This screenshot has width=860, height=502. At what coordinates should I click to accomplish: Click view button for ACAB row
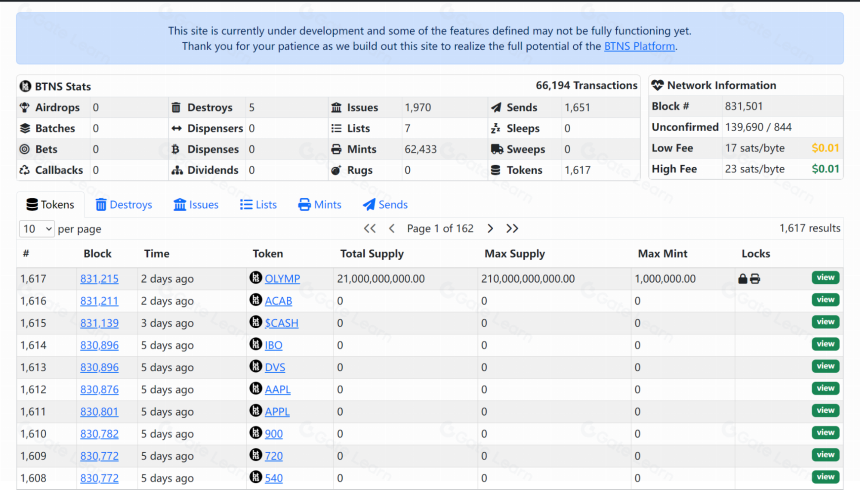tap(825, 300)
